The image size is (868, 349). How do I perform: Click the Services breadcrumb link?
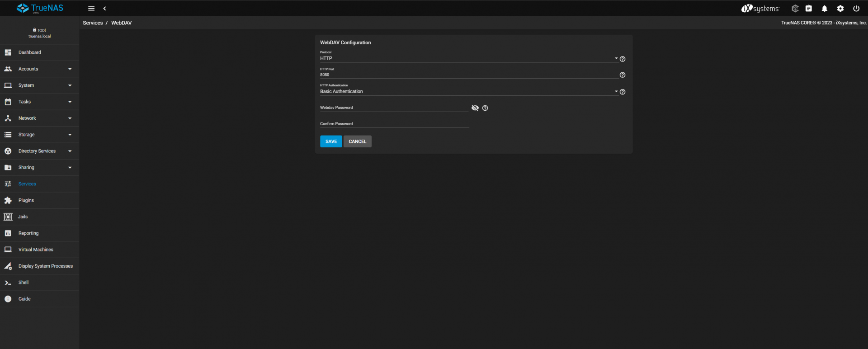93,23
